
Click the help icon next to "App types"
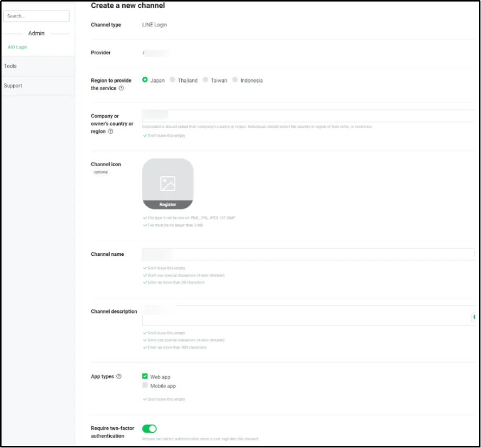119,376
